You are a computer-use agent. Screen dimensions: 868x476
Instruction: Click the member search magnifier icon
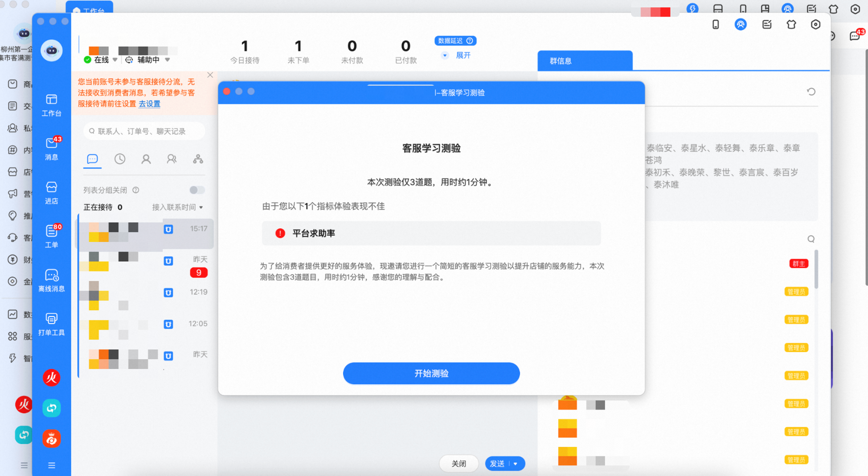point(811,239)
